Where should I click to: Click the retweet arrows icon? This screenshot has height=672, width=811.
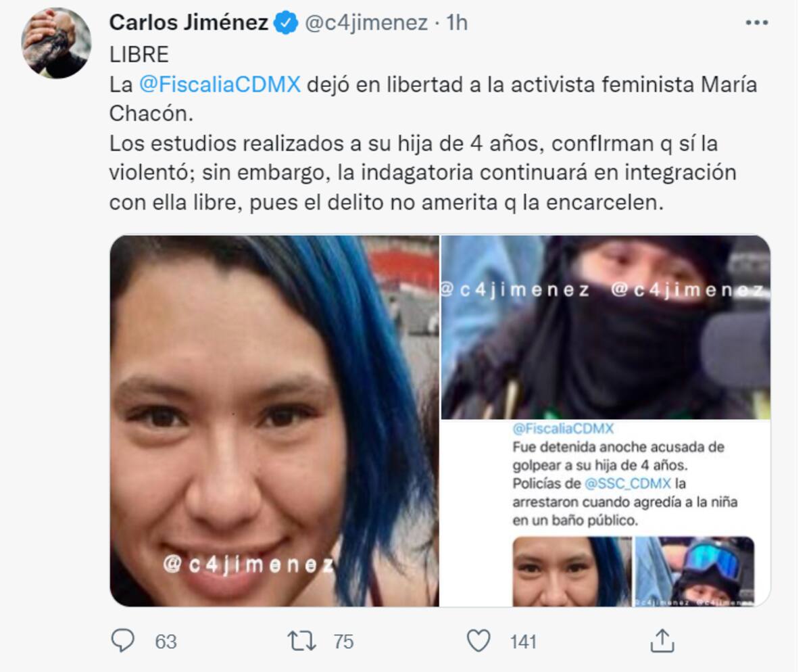(x=301, y=641)
